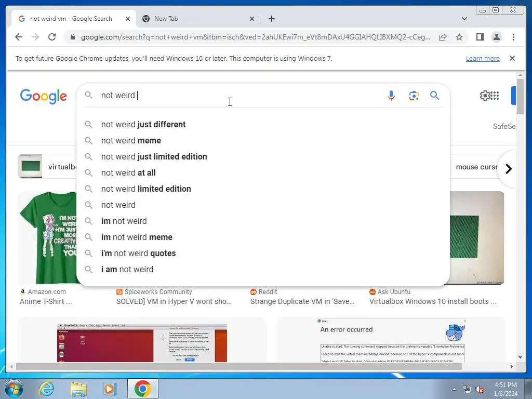Viewport: 532px width, 399px height.
Task: Select the plain 'not weird' suggestion
Action: pyautogui.click(x=263, y=205)
